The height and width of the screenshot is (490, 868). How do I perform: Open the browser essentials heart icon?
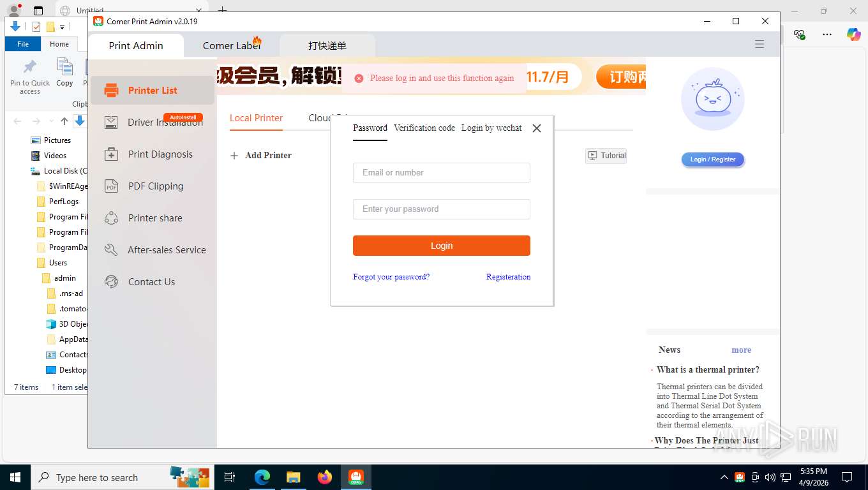coord(799,34)
